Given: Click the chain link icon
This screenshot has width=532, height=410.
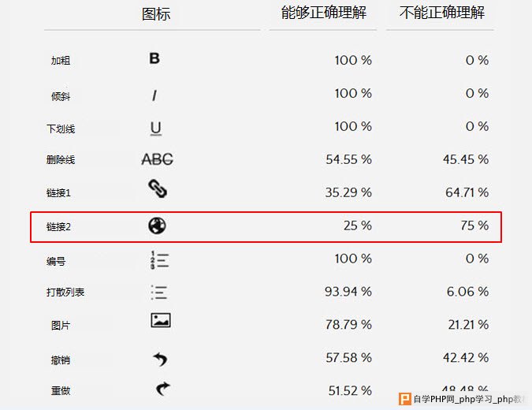Looking at the screenshot, I should click(158, 188).
